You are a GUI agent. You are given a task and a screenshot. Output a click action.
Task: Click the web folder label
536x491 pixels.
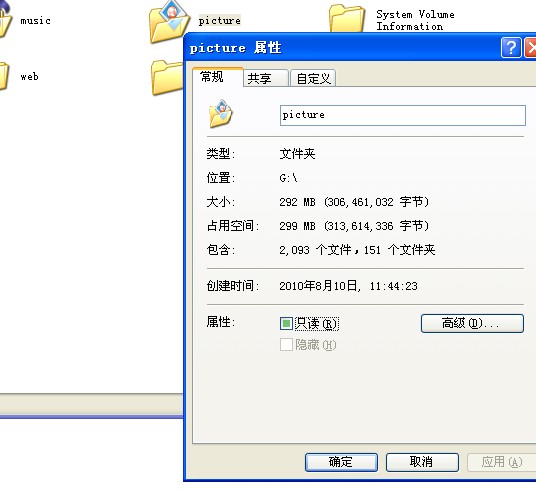click(29, 76)
